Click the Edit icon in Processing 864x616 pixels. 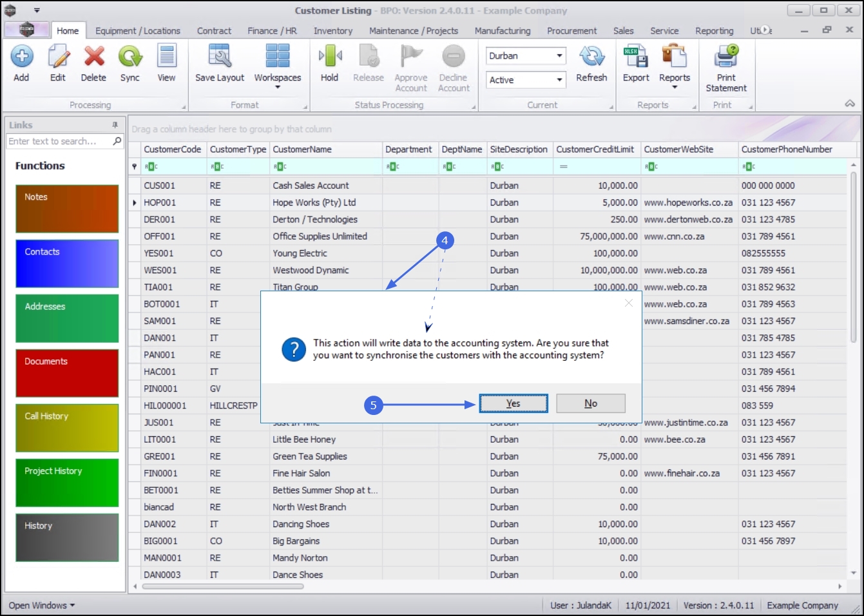pos(58,57)
